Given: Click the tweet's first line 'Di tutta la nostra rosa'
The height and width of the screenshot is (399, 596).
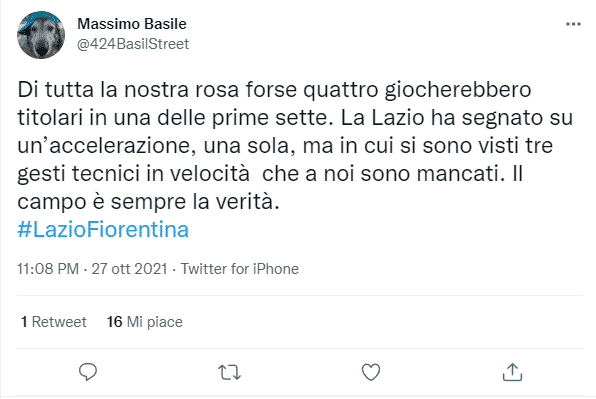Looking at the screenshot, I should tap(128, 90).
